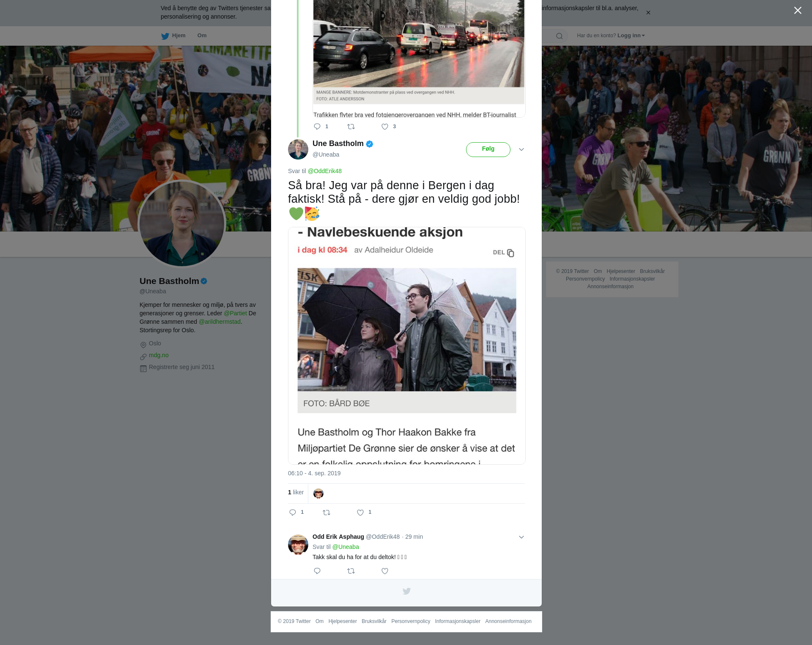Expand the tweet options chevron next to Følg
The width and height of the screenshot is (812, 645).
pyautogui.click(x=521, y=149)
